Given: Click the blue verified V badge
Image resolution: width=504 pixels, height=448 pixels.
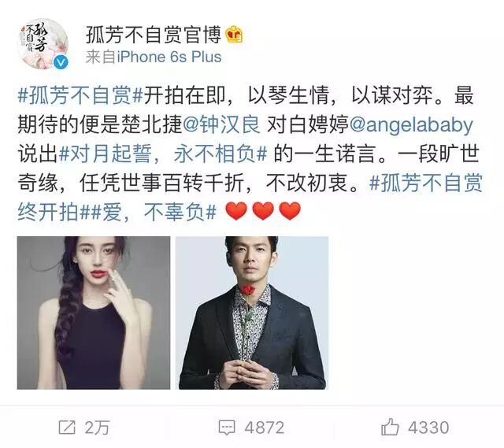Looking at the screenshot, I should point(61,62).
